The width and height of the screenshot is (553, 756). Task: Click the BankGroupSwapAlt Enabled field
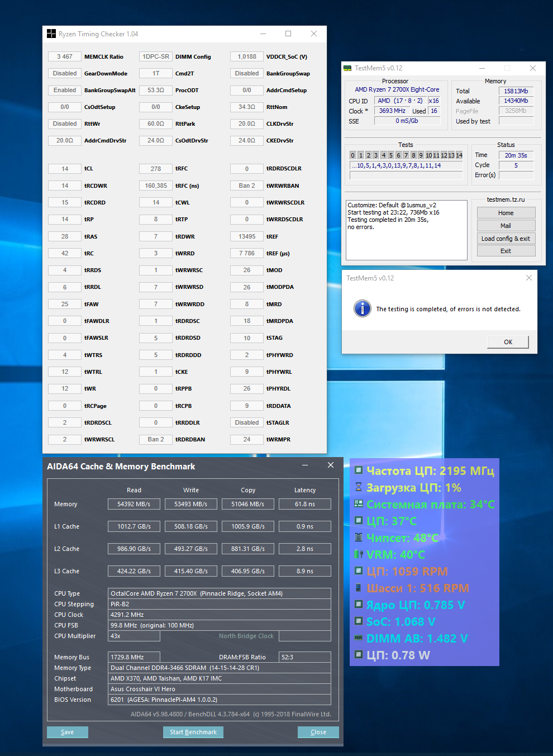point(65,90)
